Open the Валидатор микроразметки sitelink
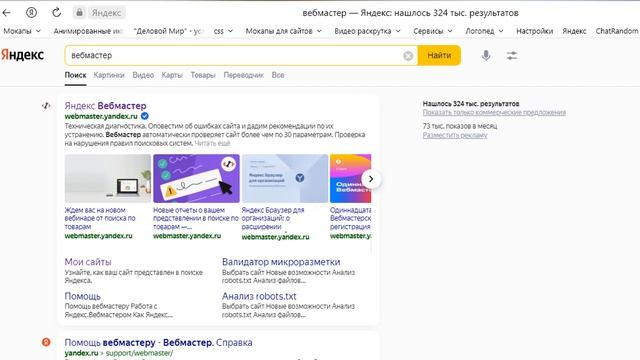Viewport: 640px width, 360px height. (x=281, y=262)
